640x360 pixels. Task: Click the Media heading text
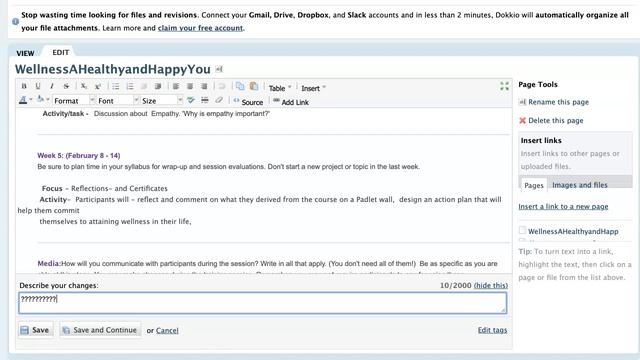(x=49, y=264)
